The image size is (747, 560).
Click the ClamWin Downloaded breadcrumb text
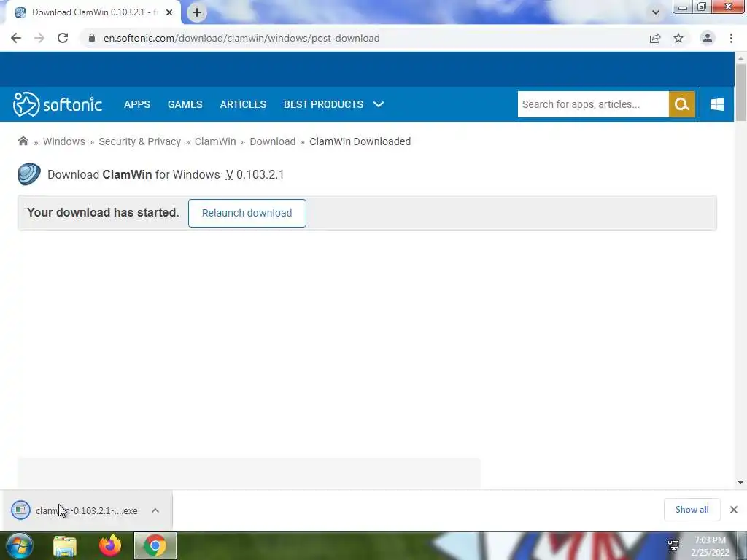coord(360,141)
